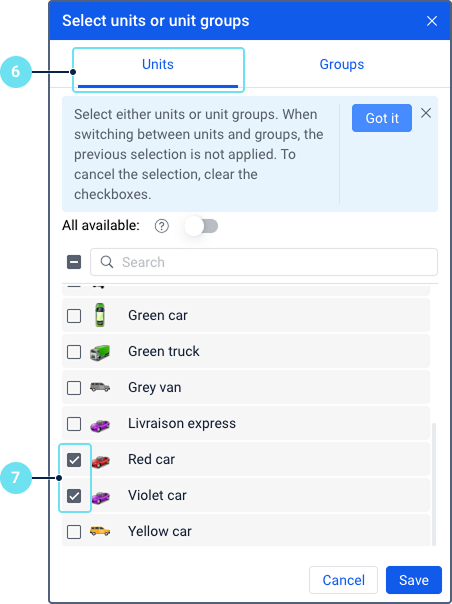Image resolution: width=452 pixels, height=604 pixels.
Task: Click the Green car unit icon
Action: click(100, 315)
